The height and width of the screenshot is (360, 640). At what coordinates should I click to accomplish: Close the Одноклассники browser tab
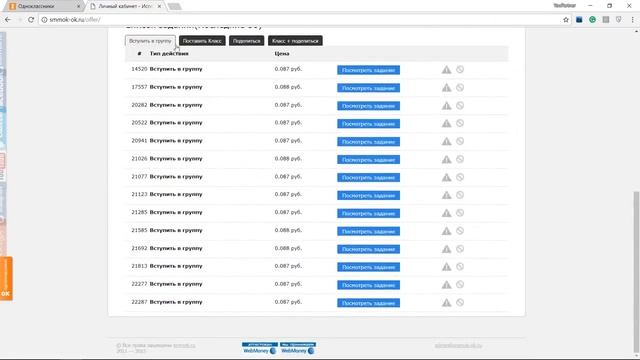(x=78, y=7)
